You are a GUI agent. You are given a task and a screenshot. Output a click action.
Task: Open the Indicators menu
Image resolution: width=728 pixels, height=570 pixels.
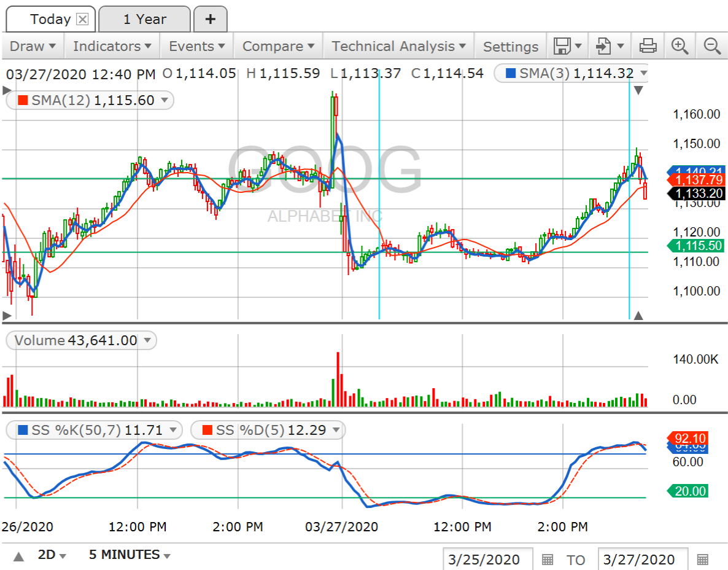112,46
